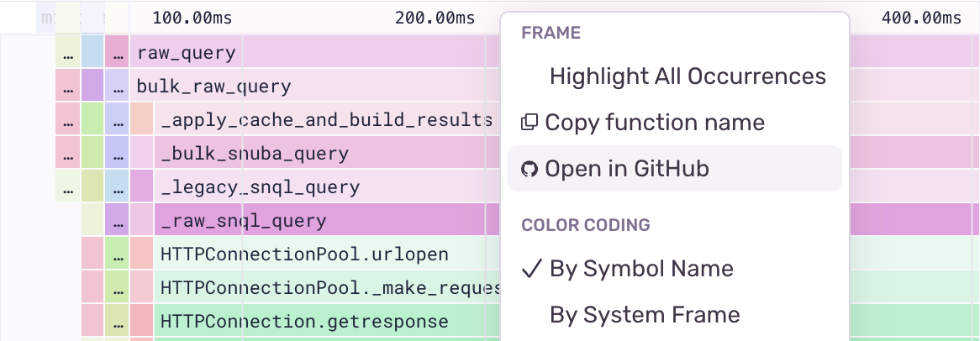980x341 pixels.
Task: Click the copy icon beside Copy function name
Action: (530, 123)
